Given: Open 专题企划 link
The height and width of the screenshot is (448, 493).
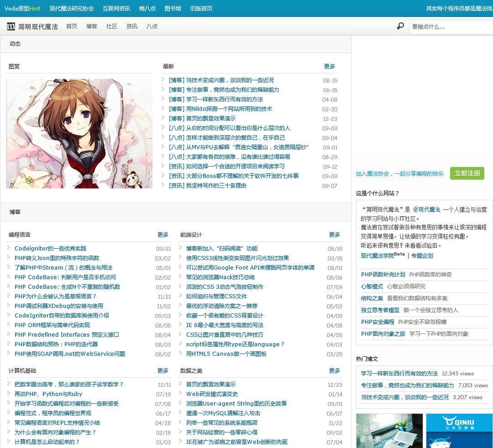Looking at the screenshot, I should pos(422,256).
